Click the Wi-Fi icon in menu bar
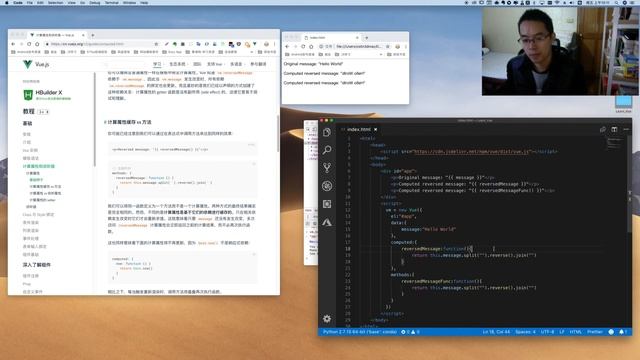Viewport: 640px width, 360px height. [557, 2]
